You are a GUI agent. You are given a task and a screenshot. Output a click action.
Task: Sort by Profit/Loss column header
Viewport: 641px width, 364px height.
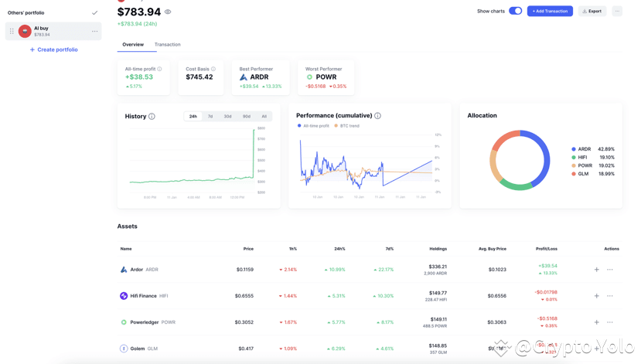click(x=546, y=249)
